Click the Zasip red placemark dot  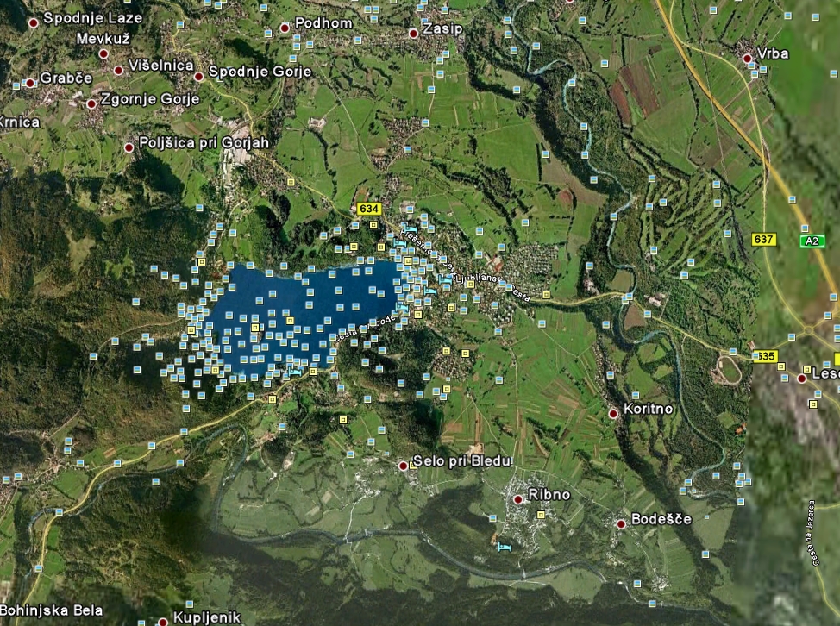coord(413,34)
